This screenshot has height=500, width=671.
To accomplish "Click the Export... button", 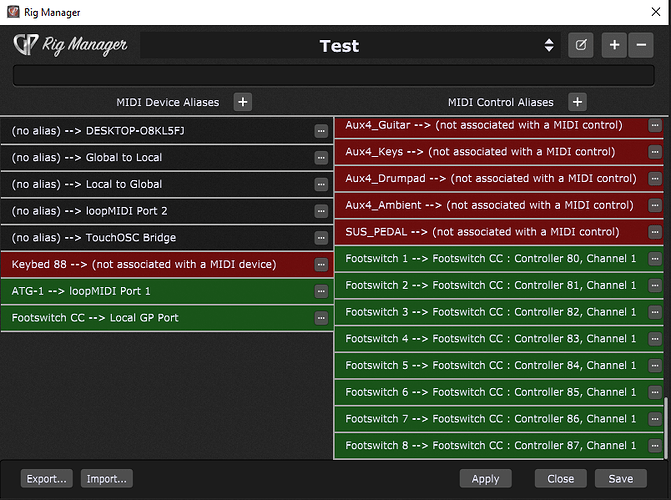I will click(47, 479).
